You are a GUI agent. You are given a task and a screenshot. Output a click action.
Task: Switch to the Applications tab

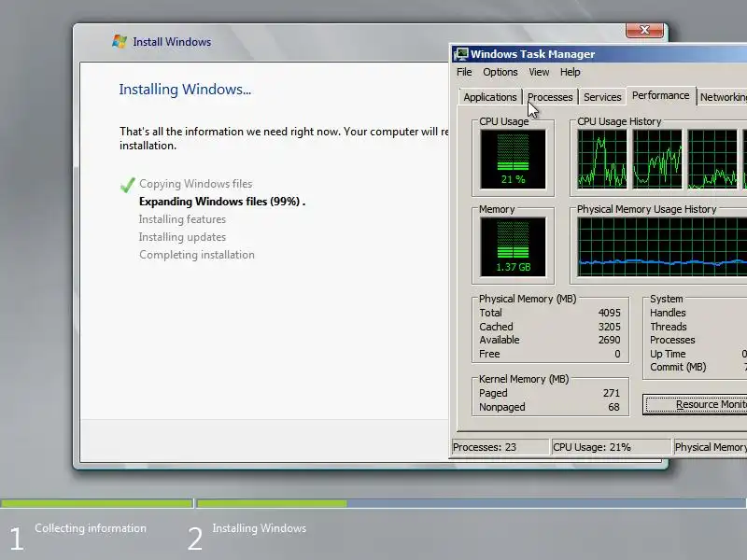coord(490,97)
